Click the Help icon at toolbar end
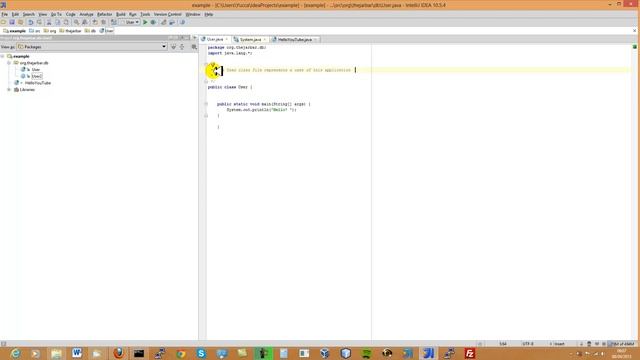This screenshot has height=360, width=640. point(182,22)
